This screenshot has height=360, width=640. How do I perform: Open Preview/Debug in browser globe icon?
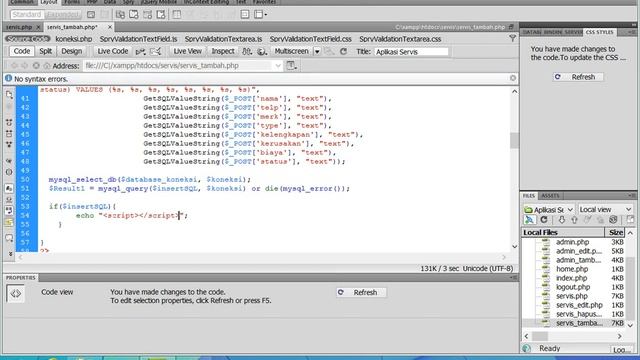tap(262, 51)
